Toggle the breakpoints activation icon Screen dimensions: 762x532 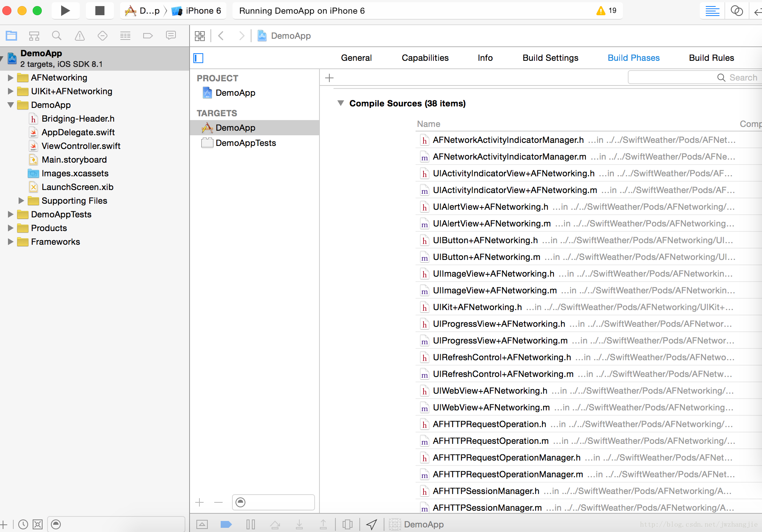(226, 524)
